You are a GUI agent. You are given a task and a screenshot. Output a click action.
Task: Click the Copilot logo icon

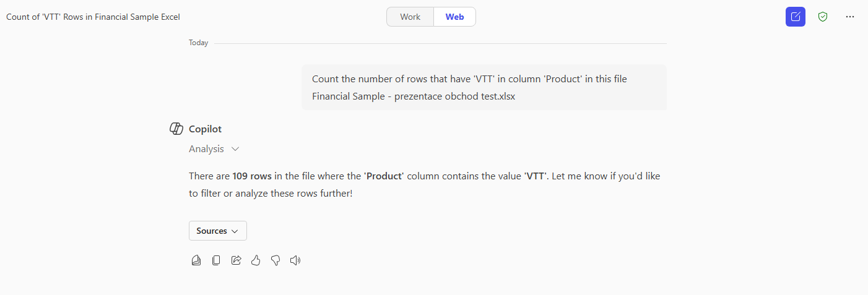(x=176, y=129)
